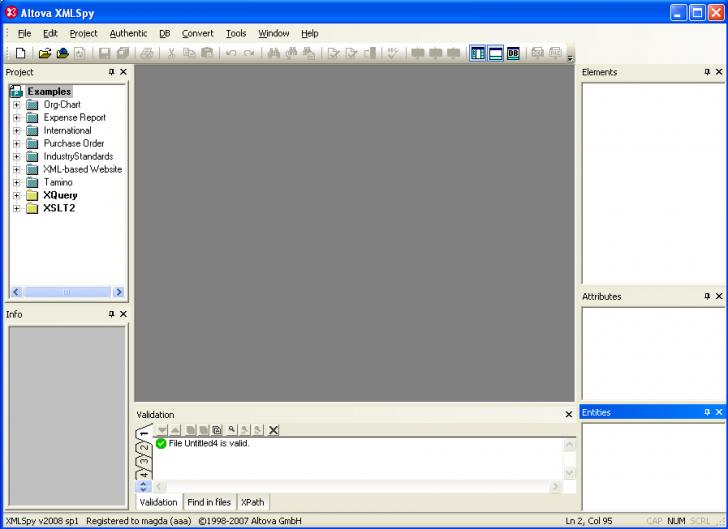Close the Validation output window
Image resolution: width=728 pixels, height=529 pixels.
pos(569,414)
